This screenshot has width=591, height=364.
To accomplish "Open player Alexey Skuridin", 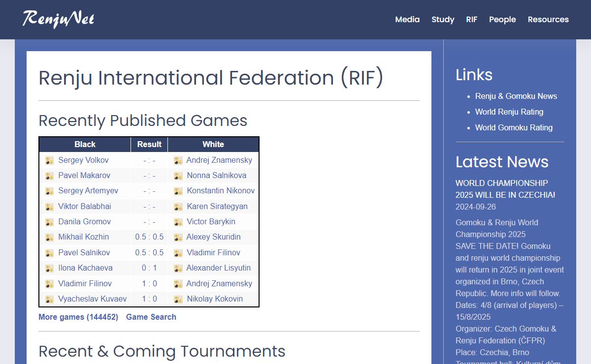I will 213,237.
